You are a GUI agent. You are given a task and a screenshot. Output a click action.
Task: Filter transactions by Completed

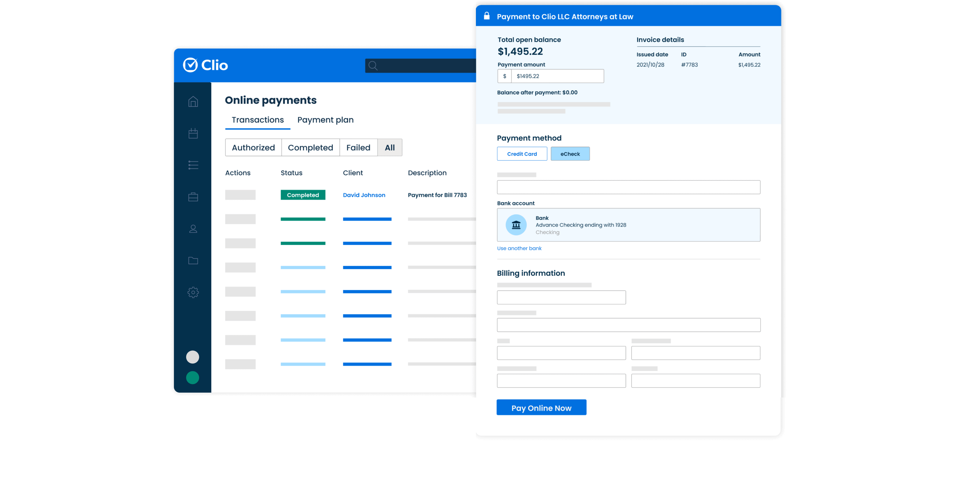tap(311, 148)
